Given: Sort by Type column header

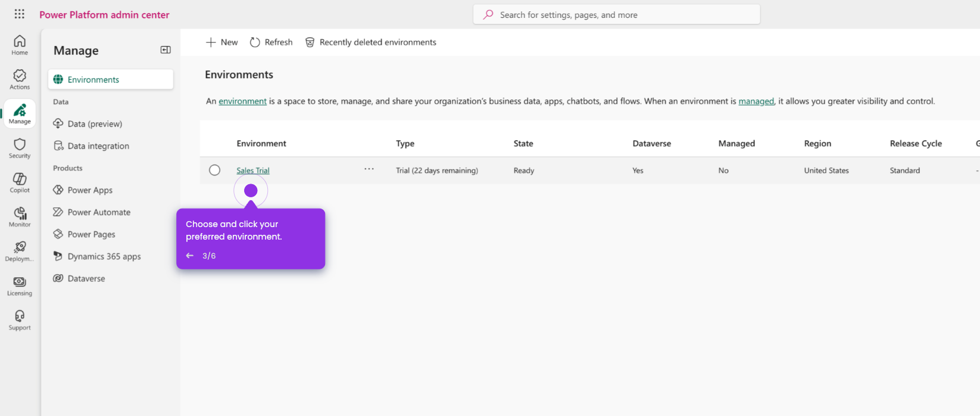Looking at the screenshot, I should click(x=405, y=144).
